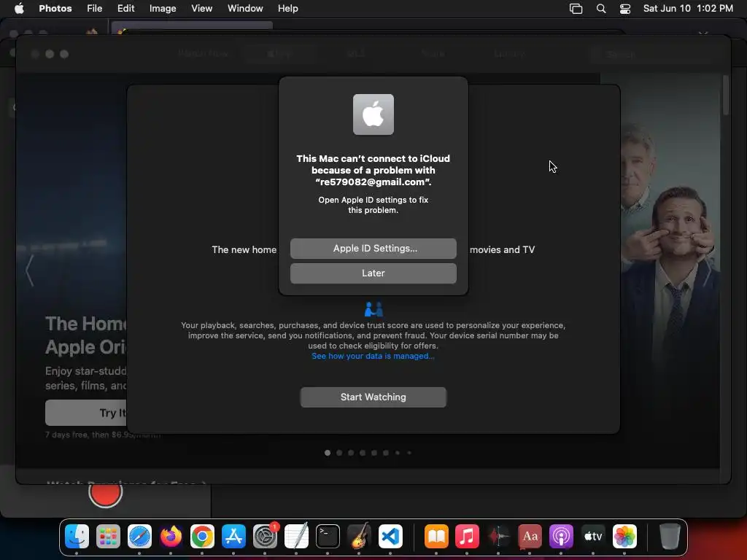Dismiss the iCloud alert with Later
Image resolution: width=747 pixels, height=560 pixels.
(373, 273)
